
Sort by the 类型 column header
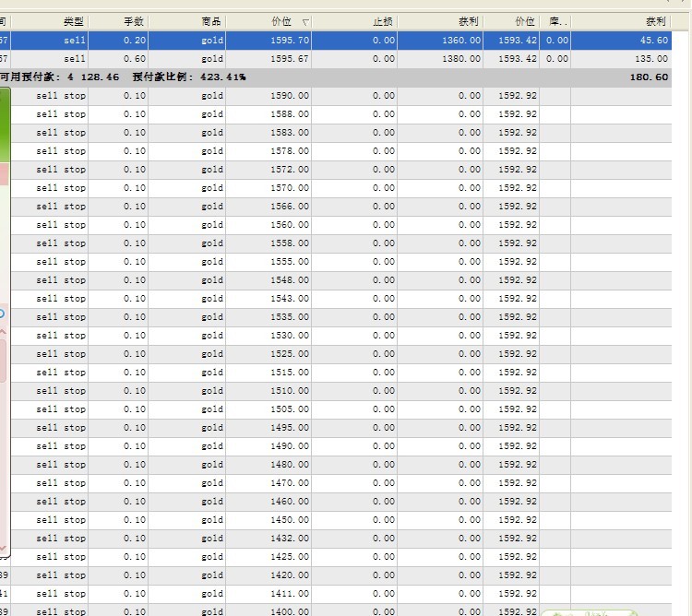tap(50, 21)
